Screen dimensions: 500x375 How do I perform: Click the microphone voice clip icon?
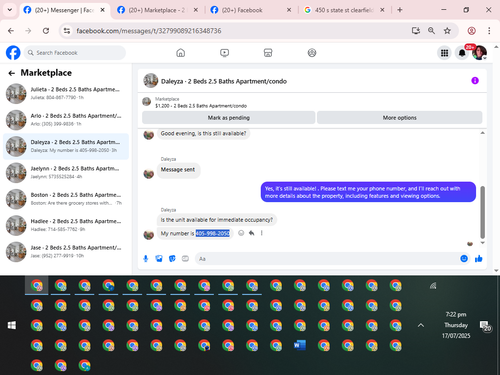tap(146, 259)
